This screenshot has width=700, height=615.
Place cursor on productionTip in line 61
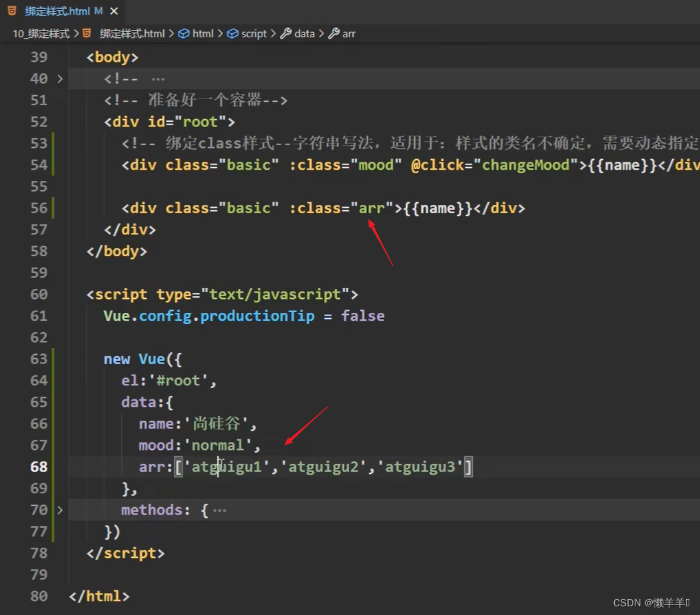[x=257, y=315]
